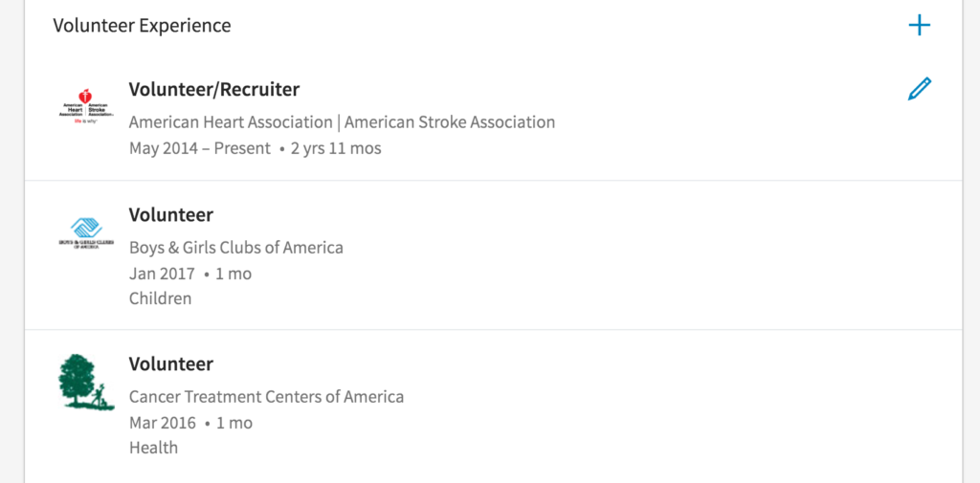Click the green tree Cancer Treatment Centers logo
The image size is (980, 483).
[87, 382]
